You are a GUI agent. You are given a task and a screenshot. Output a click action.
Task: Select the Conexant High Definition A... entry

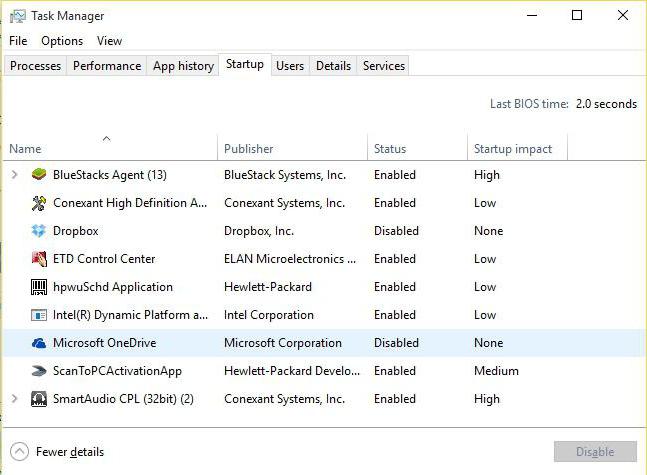130,203
